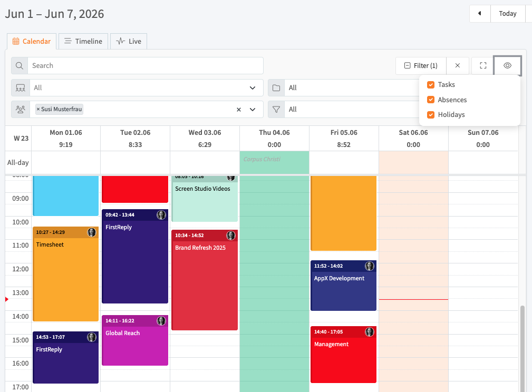The height and width of the screenshot is (392, 532).
Task: Open the Management entry on Friday
Action: coord(343,355)
